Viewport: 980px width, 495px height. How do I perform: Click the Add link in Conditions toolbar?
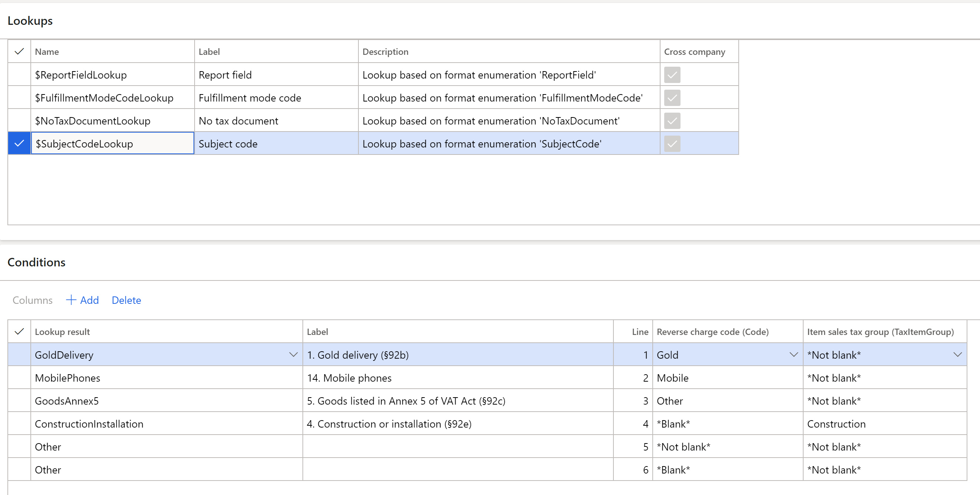(88, 300)
